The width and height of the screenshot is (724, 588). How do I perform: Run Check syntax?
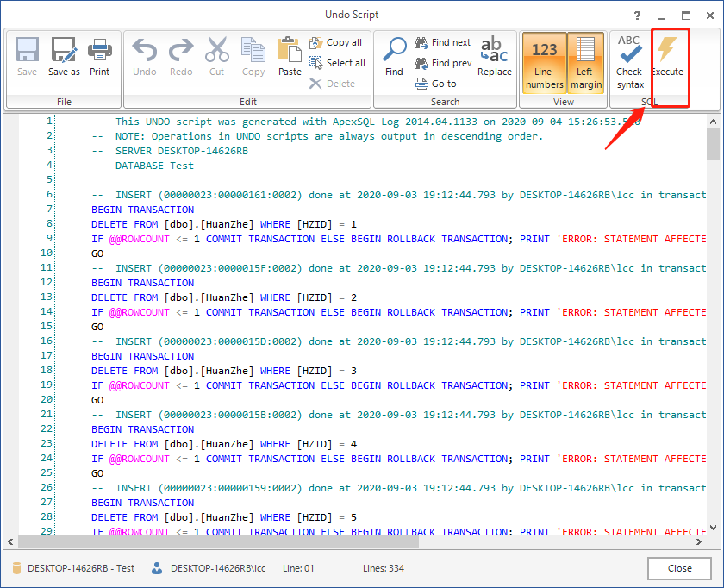pyautogui.click(x=630, y=63)
